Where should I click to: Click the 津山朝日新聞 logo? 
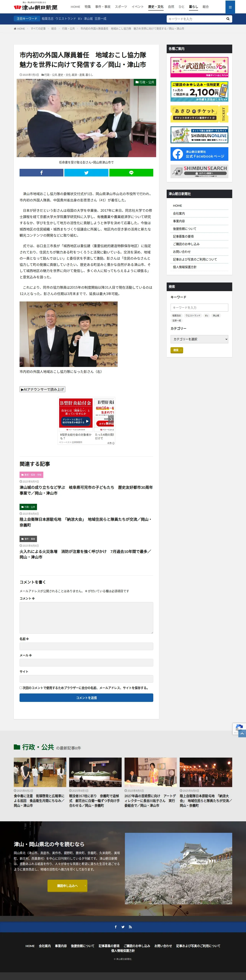click(35, 7)
